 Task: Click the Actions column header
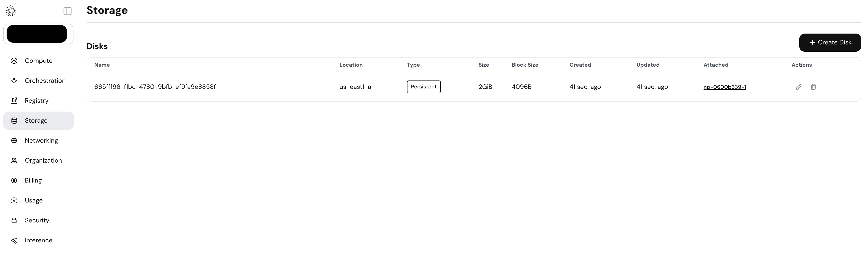[x=801, y=65]
